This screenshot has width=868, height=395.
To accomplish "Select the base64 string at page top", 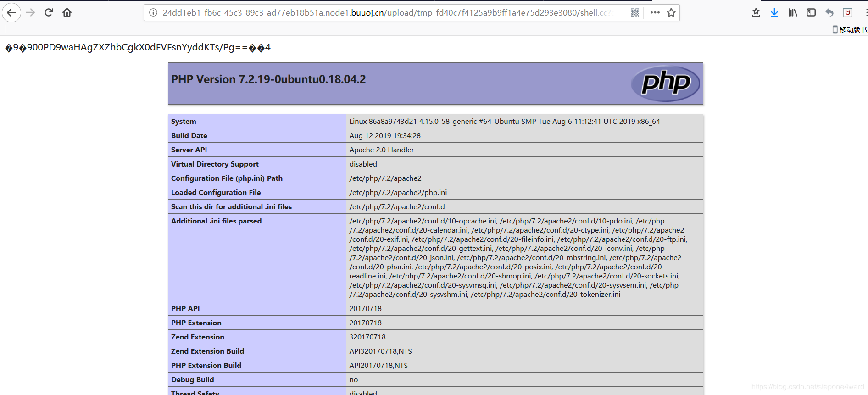I will pyautogui.click(x=138, y=47).
